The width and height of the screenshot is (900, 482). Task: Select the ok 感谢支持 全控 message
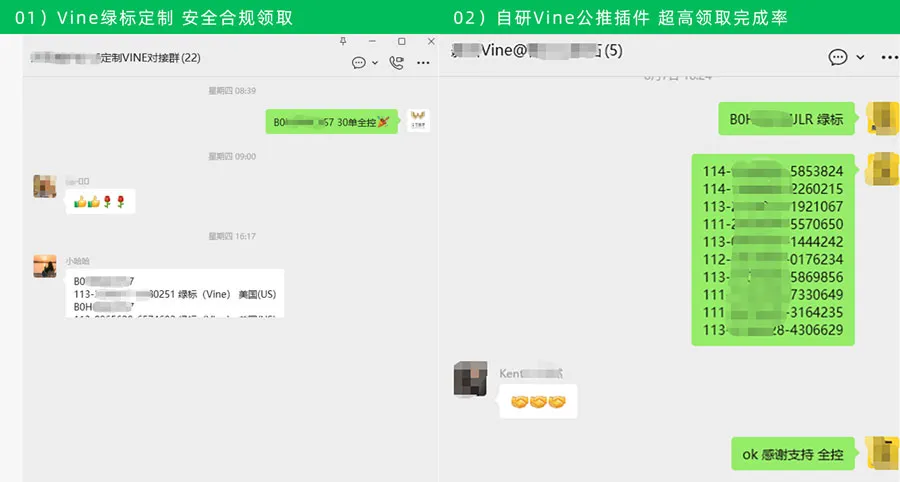[x=793, y=454]
